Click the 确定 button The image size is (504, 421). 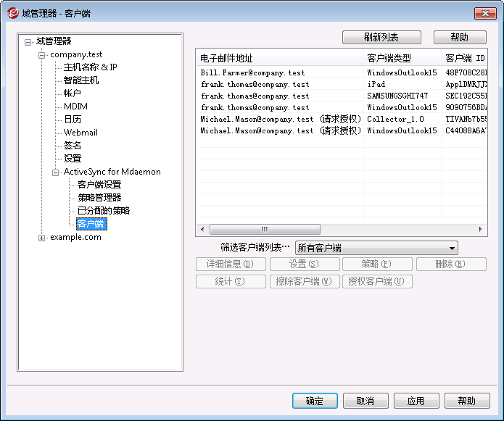(x=315, y=401)
